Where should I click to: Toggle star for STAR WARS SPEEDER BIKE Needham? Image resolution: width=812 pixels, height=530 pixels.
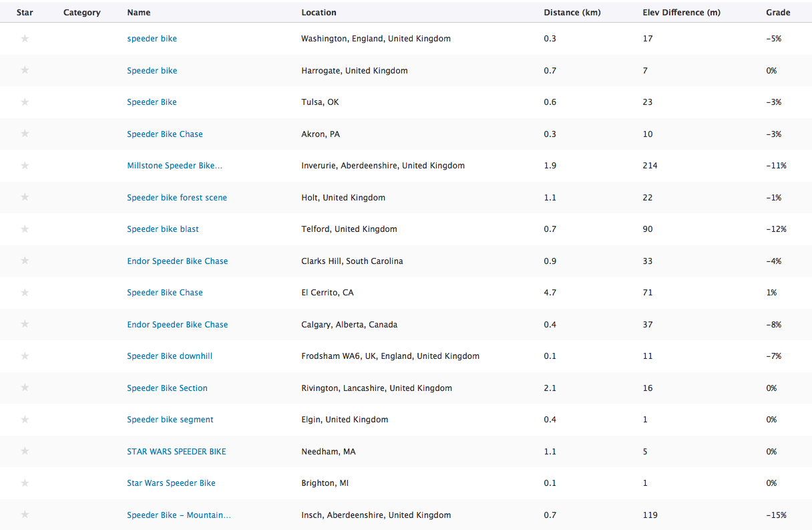pyautogui.click(x=25, y=451)
